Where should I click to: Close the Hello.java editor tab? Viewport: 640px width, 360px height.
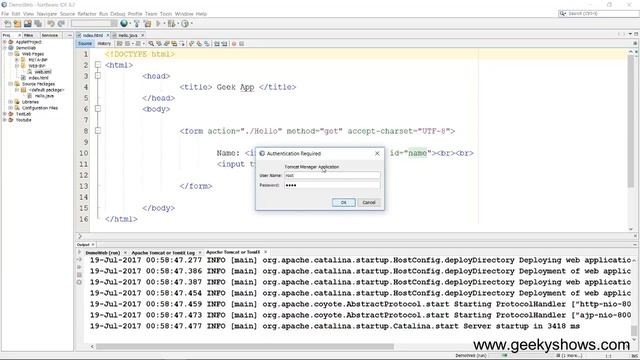pos(142,36)
